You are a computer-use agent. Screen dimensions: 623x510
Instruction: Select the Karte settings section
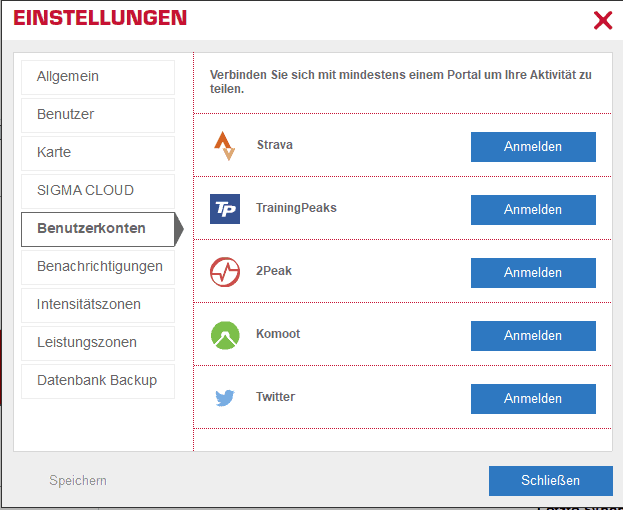coord(98,153)
